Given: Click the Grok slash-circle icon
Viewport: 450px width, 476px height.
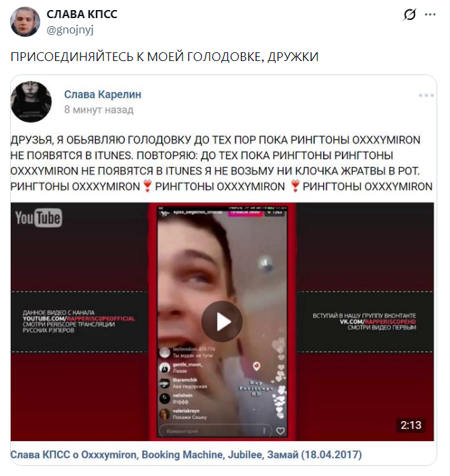Looking at the screenshot, I should click(410, 14).
